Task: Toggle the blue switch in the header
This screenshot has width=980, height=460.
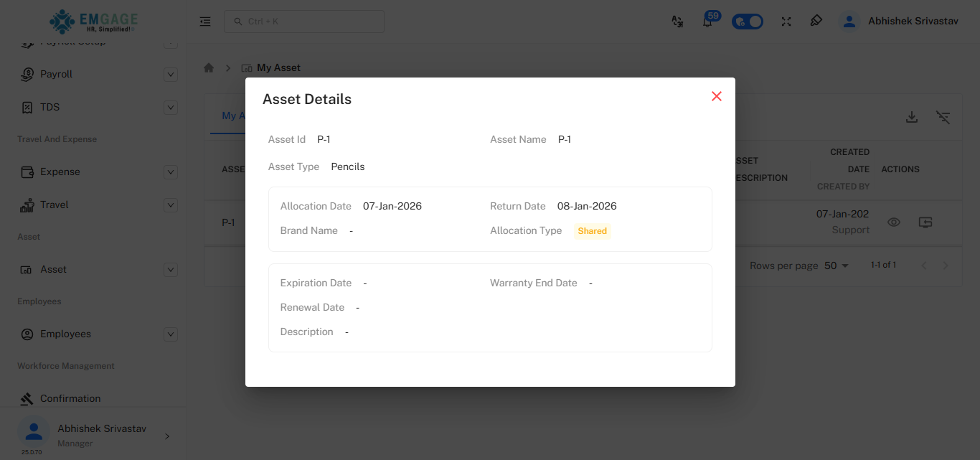Action: point(747,21)
